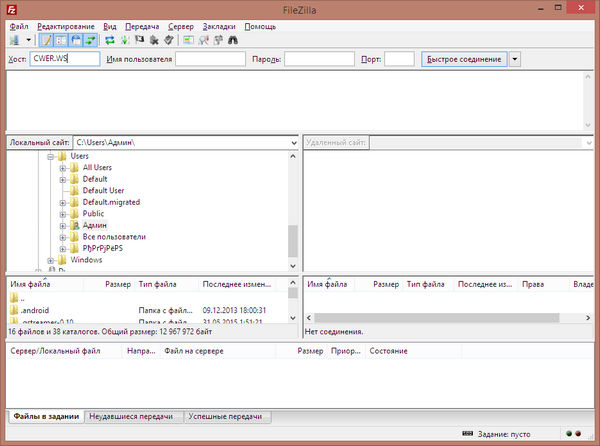This screenshot has width=600, height=446.
Task: Click the Имя пользователя input field
Action: click(210, 59)
